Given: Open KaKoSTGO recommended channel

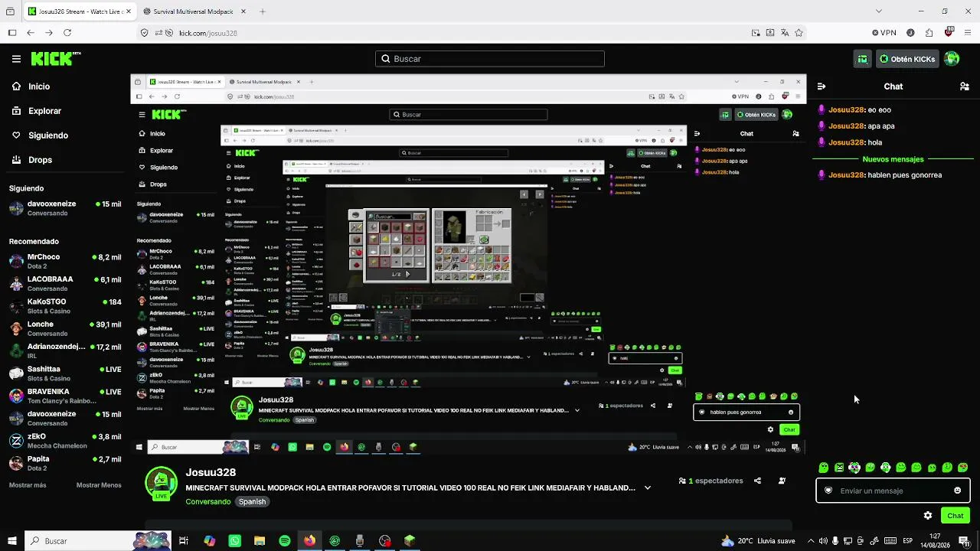Looking at the screenshot, I should point(65,306).
